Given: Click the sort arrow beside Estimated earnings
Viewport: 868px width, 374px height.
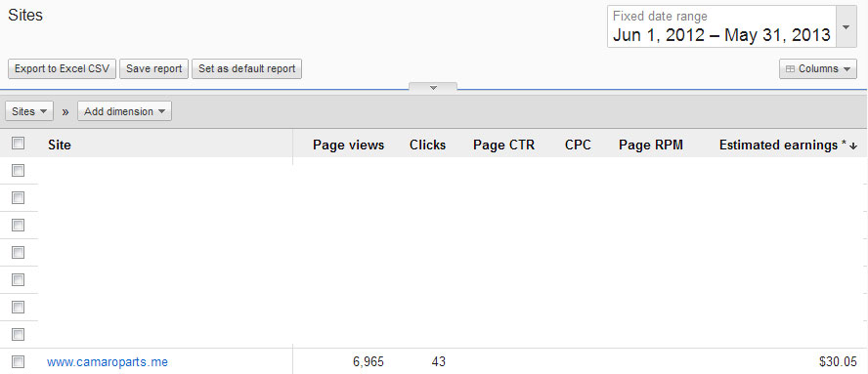Looking at the screenshot, I should [x=853, y=145].
